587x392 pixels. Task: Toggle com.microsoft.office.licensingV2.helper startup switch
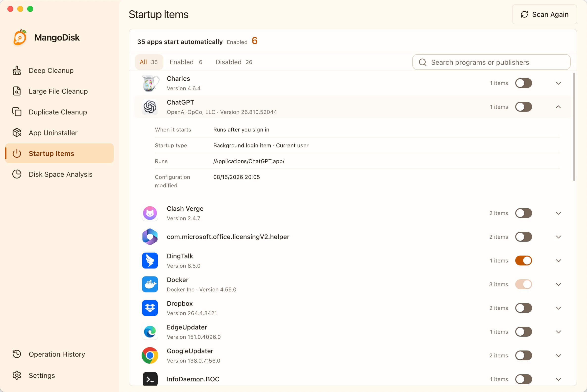pyautogui.click(x=523, y=237)
